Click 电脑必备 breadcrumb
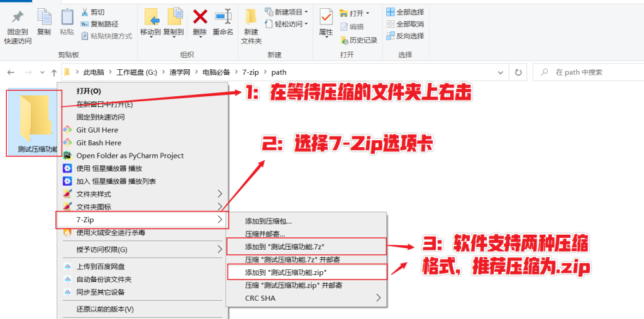Screen dimensions: 644x319 [x=215, y=72]
